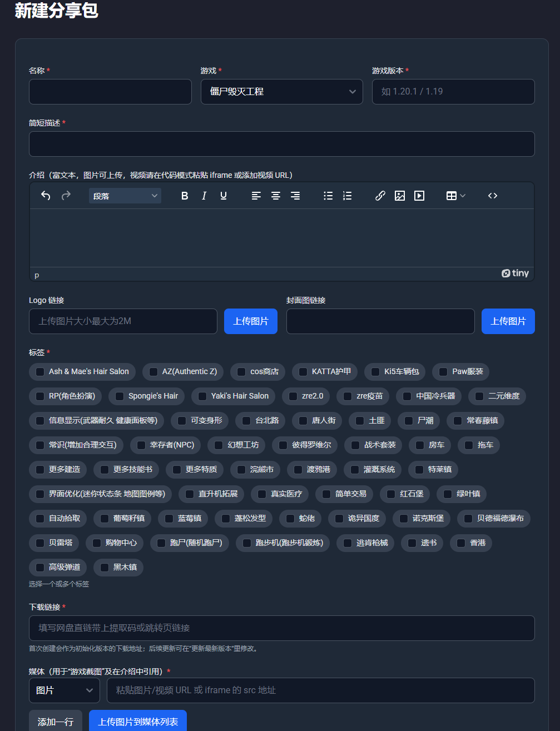Open the source code view
The height and width of the screenshot is (731, 560).
[493, 196]
